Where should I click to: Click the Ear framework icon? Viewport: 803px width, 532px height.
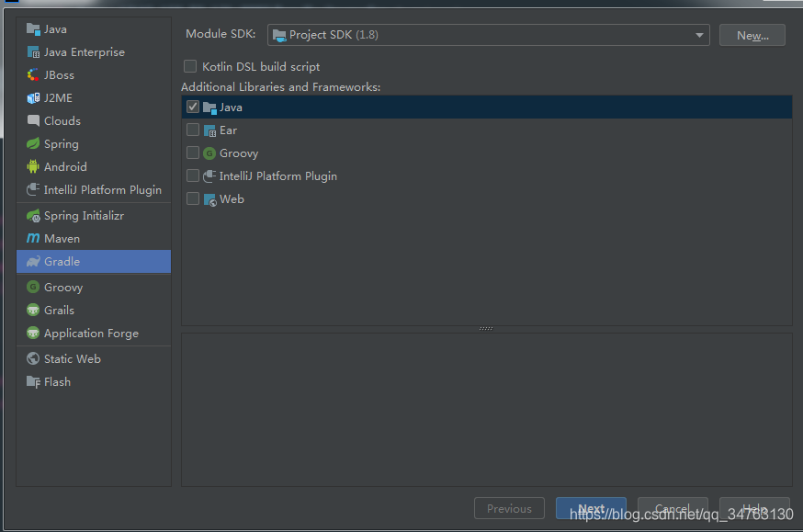pos(209,130)
